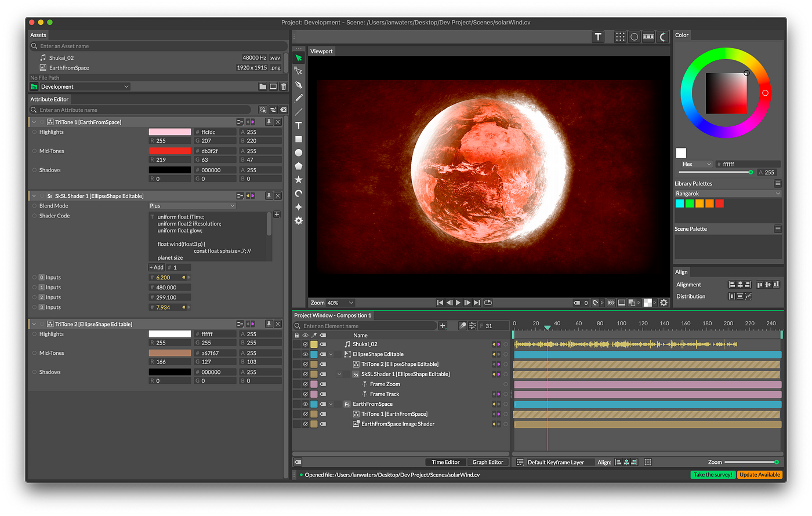The height and width of the screenshot is (516, 812).
Task: Open viewport render settings via gear icon
Action: coord(664,302)
